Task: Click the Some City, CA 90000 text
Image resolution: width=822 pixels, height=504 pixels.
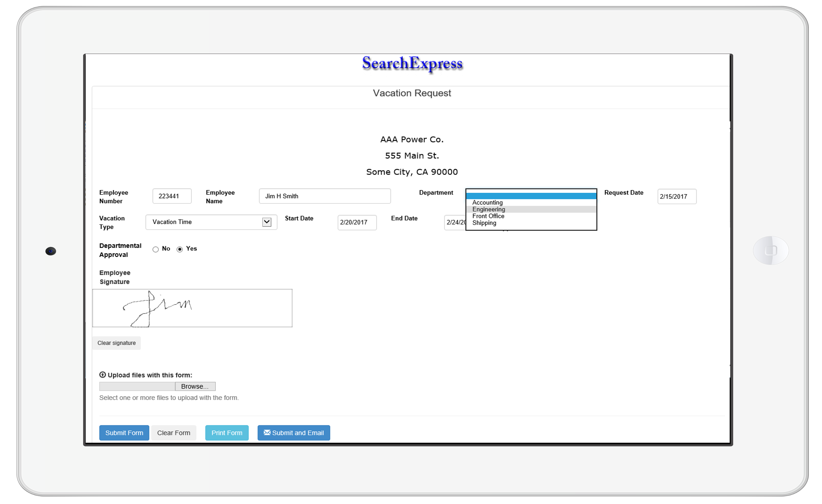Action: [x=412, y=172]
